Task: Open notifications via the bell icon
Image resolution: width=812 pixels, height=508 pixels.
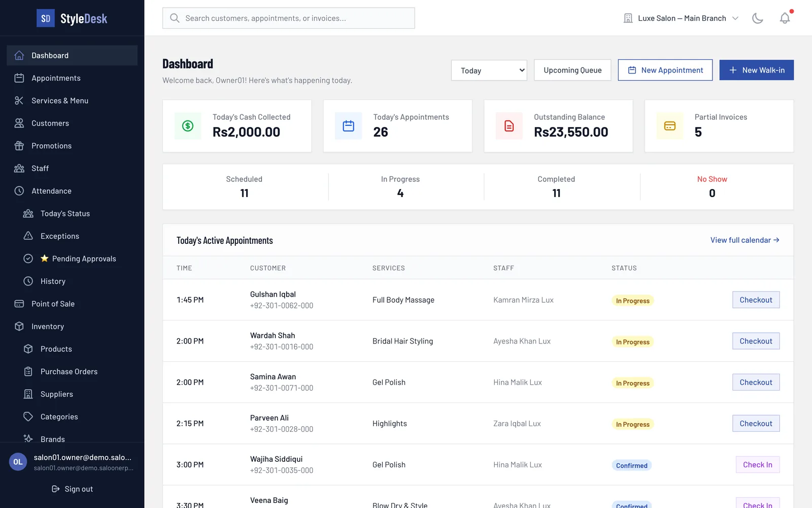Action: tap(785, 18)
